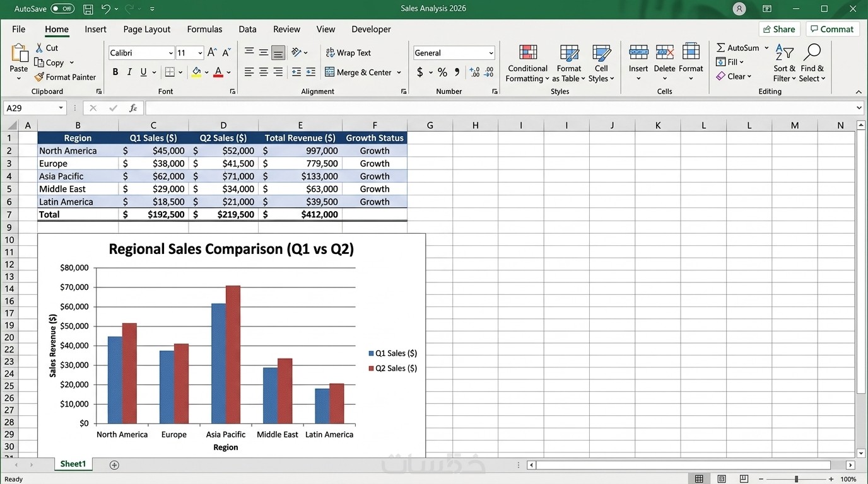This screenshot has height=484, width=868.
Task: Decrease the font size
Action: coord(226,53)
